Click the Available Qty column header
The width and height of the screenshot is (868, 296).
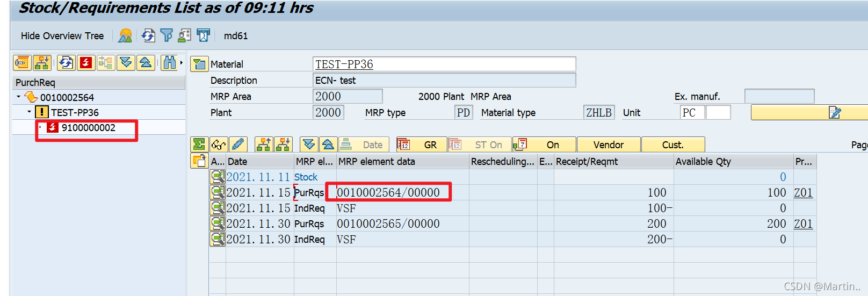(734, 162)
